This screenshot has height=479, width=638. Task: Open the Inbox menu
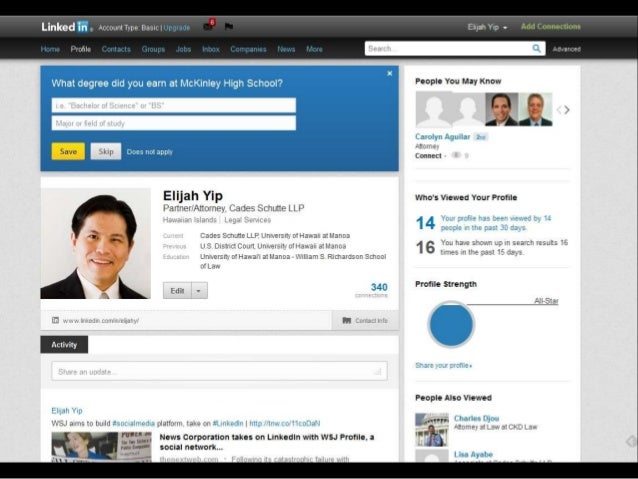[x=211, y=49]
